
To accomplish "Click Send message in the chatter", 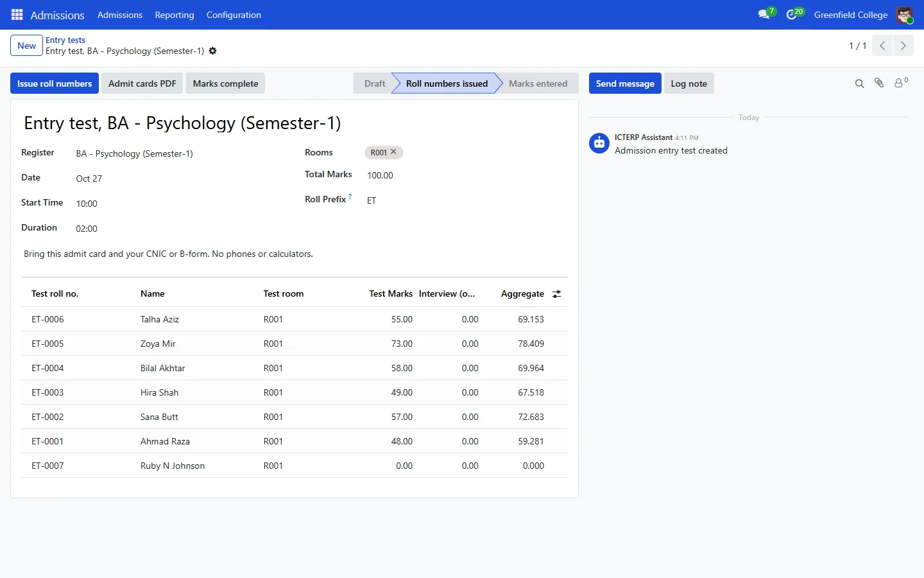I will (x=625, y=83).
